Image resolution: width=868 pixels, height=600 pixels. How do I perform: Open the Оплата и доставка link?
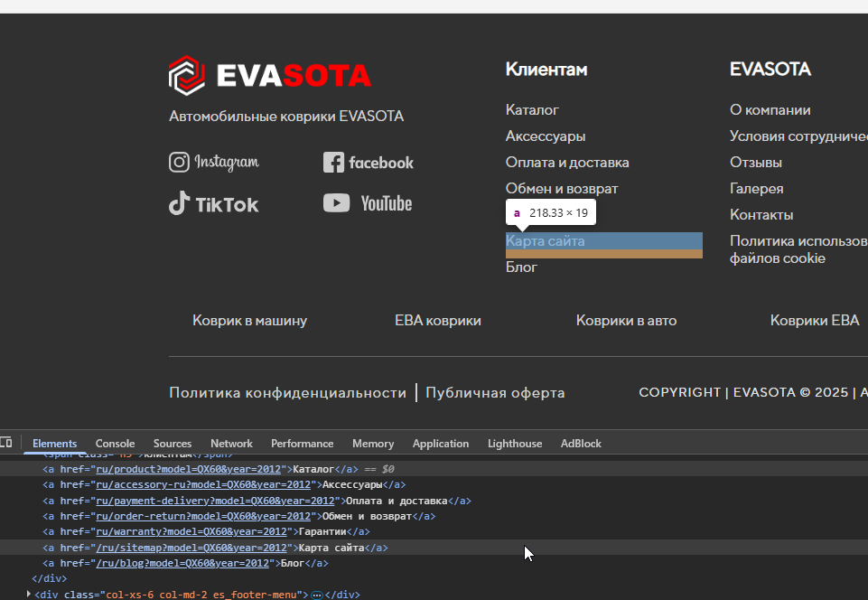[567, 163]
